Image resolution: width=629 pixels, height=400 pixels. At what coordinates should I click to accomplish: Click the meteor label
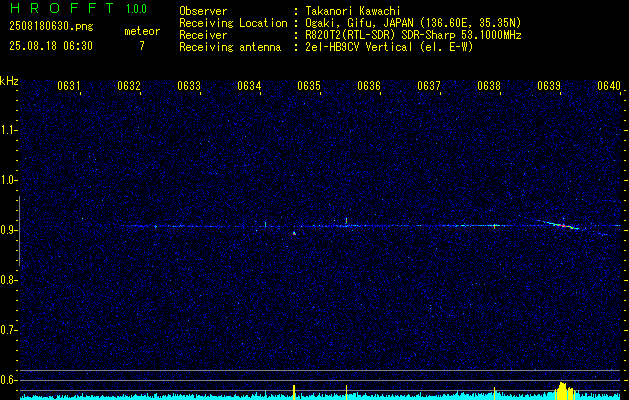point(142,31)
